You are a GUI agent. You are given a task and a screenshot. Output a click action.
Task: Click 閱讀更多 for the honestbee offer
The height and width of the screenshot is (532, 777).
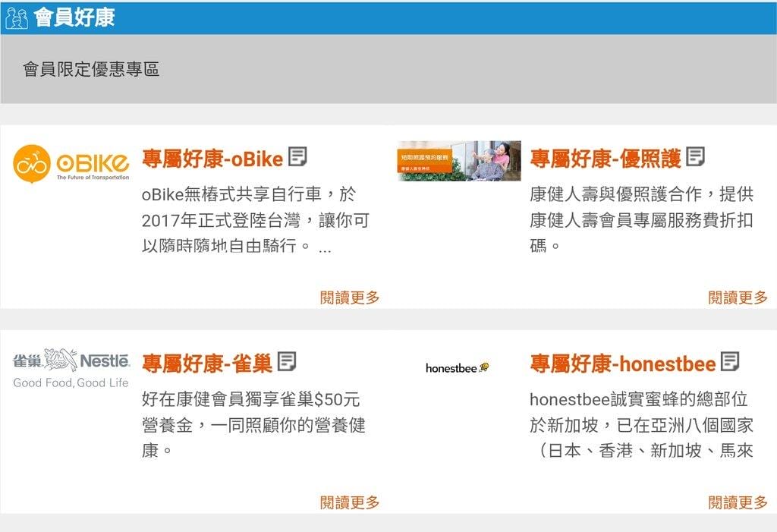(738, 502)
